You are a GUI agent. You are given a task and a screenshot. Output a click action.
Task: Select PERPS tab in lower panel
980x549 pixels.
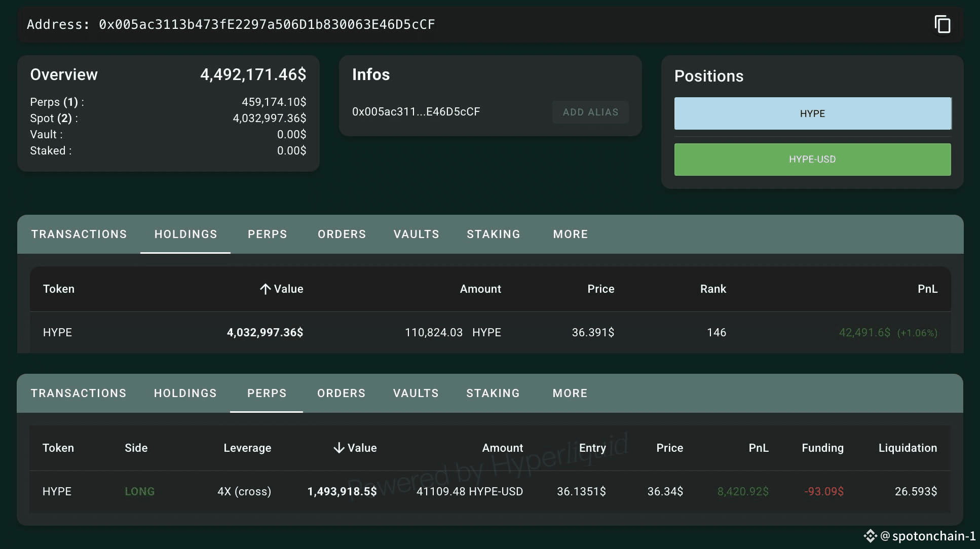(x=267, y=394)
